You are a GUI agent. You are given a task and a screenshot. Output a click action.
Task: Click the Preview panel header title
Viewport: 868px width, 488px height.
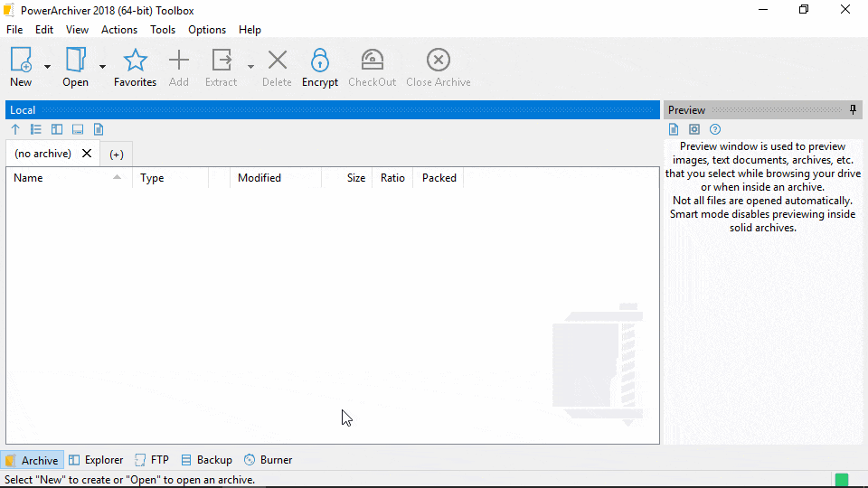[x=686, y=109]
